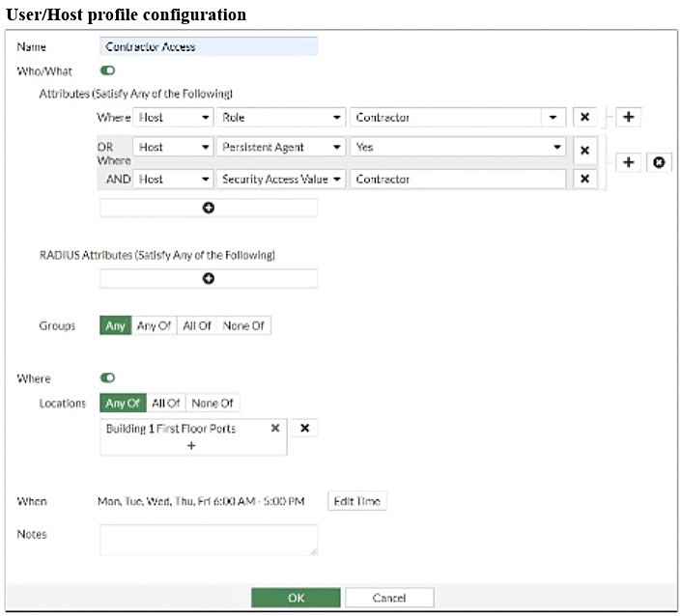This screenshot has width=681, height=616.
Task: Delete the OR attribute group
Action: tap(658, 163)
